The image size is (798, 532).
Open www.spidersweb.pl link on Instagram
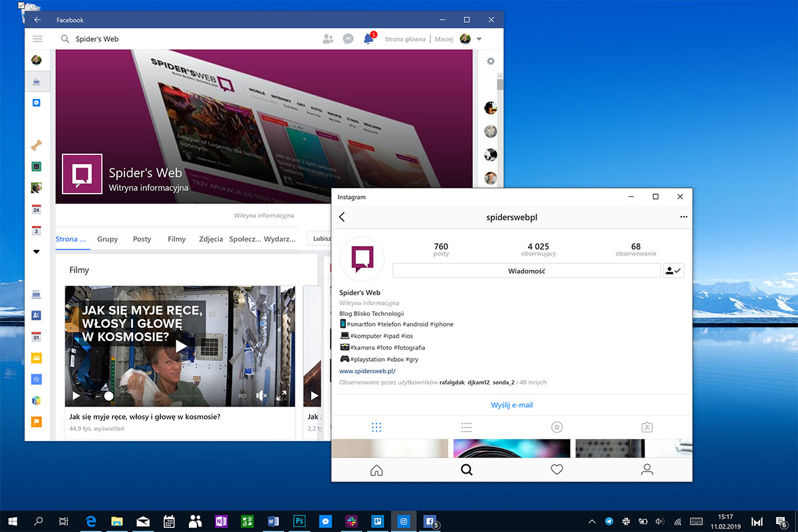[x=367, y=371]
